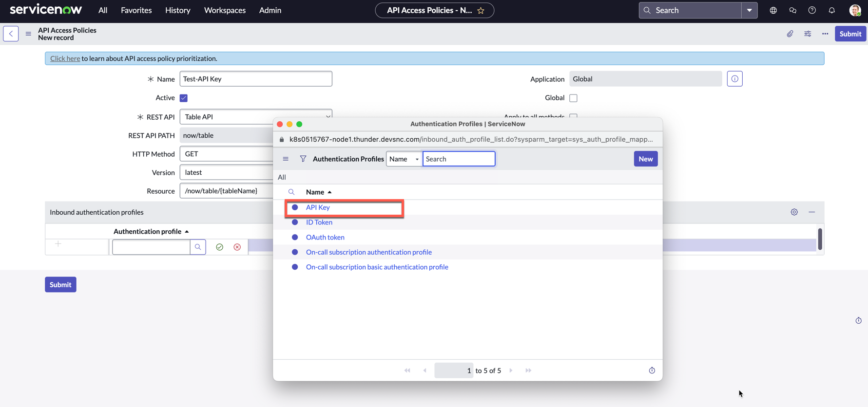Open list controls menu in Authentication Profiles popup

click(286, 159)
